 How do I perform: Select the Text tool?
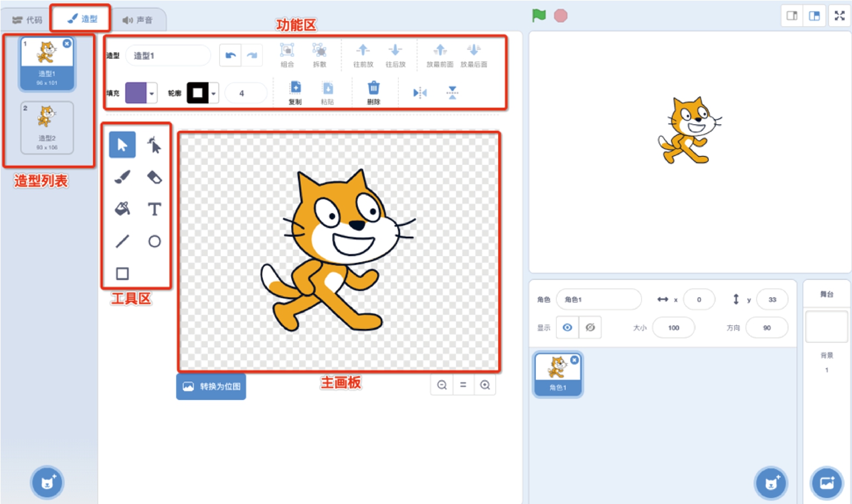(154, 209)
